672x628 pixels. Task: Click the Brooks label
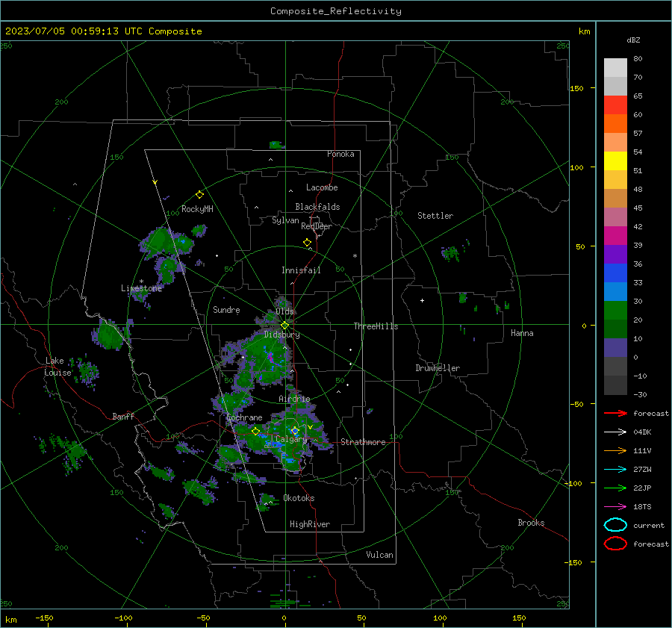[531, 523]
